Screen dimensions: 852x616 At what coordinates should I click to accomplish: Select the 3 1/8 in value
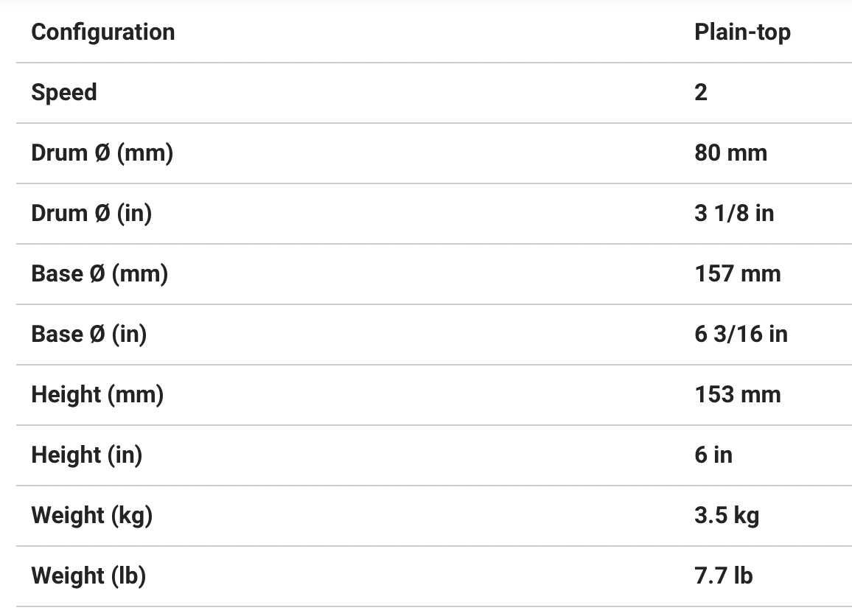click(734, 214)
